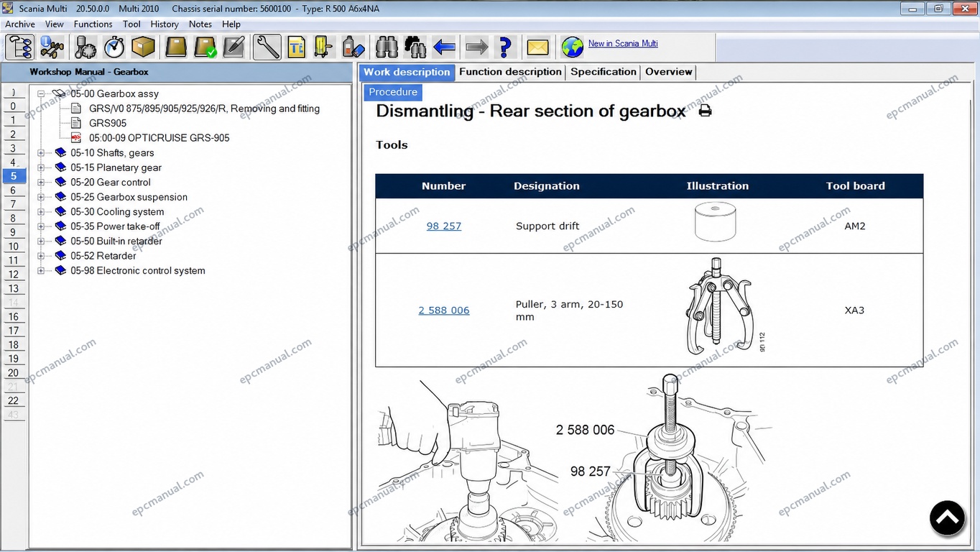The image size is (980, 552).
Task: Click the dark binoculars advanced search icon
Action: pos(415,47)
